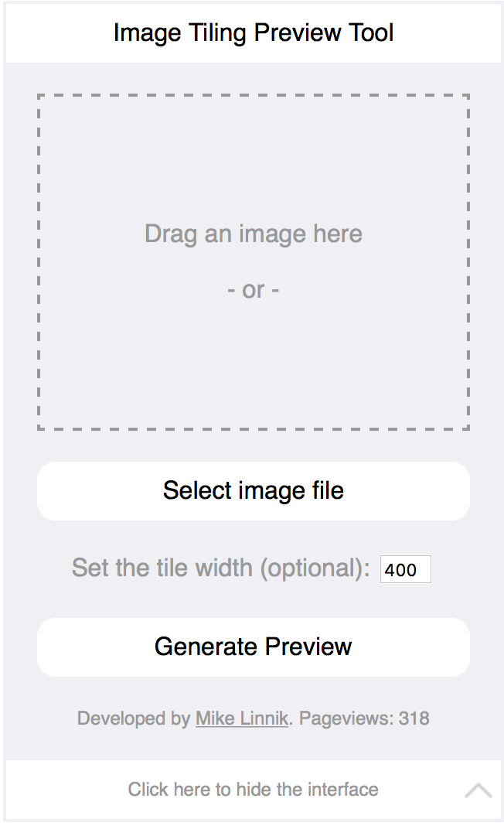Click the top dashed border of the drop zone

253,96
